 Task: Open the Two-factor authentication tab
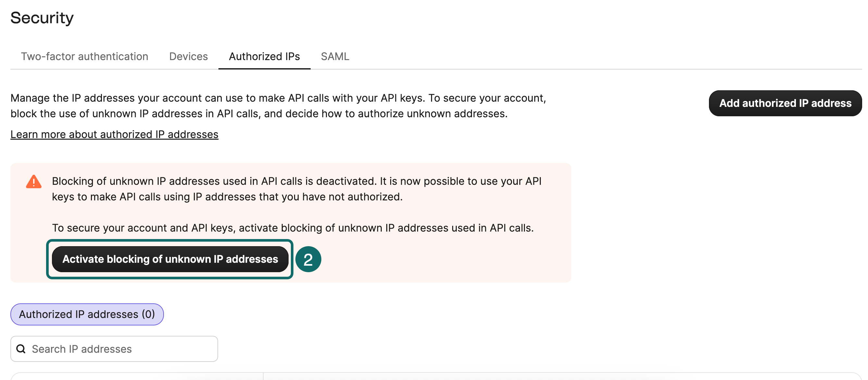tap(85, 56)
